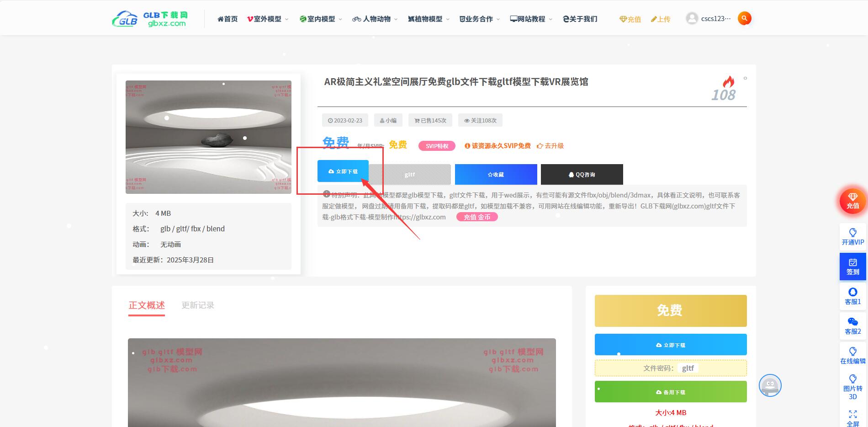Image resolution: width=868 pixels, height=427 pixels.
Task: Open 室内模型 menu
Action: (318, 19)
